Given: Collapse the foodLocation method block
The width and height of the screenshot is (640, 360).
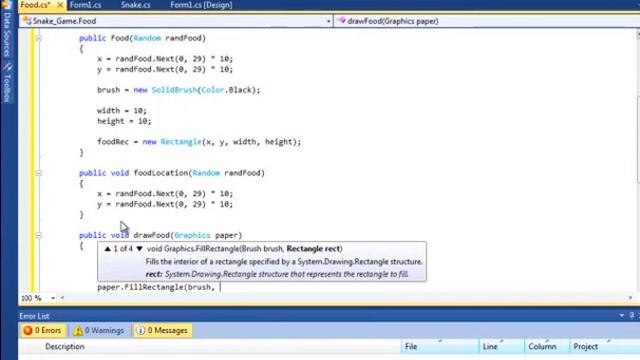Looking at the screenshot, I should point(38,173).
